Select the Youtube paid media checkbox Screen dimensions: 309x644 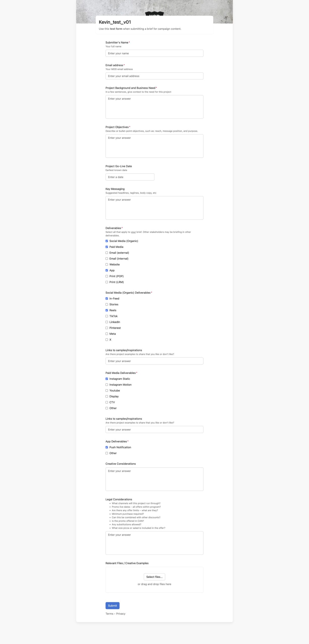tap(107, 391)
